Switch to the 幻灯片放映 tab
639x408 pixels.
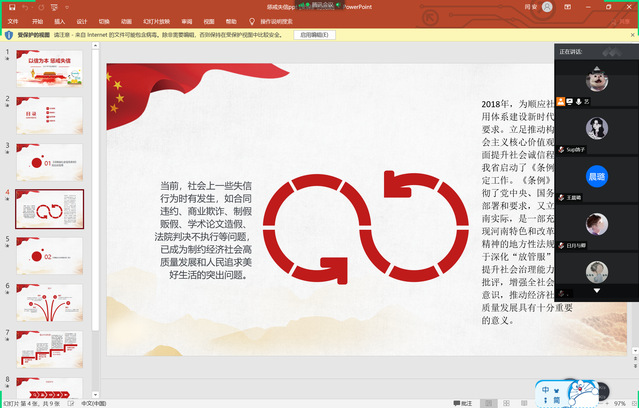pyautogui.click(x=153, y=20)
